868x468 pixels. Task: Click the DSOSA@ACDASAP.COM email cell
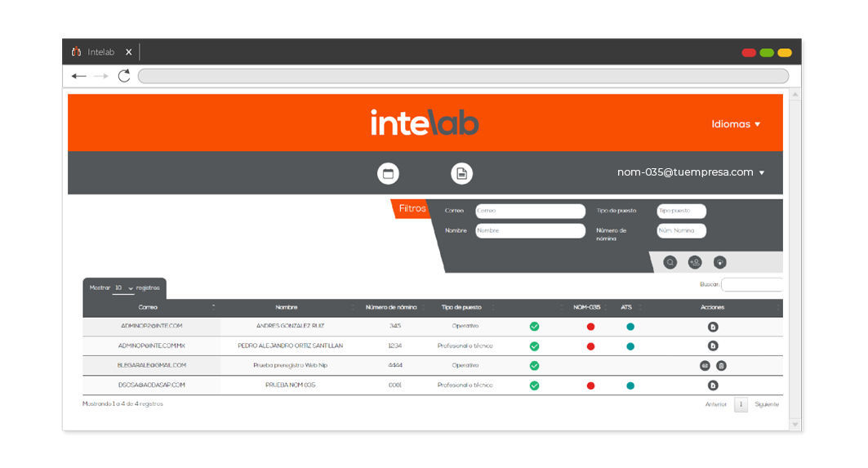point(152,385)
